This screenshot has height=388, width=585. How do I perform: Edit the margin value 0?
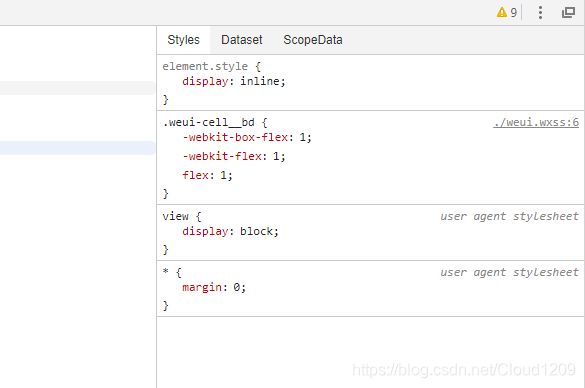[x=237, y=287]
